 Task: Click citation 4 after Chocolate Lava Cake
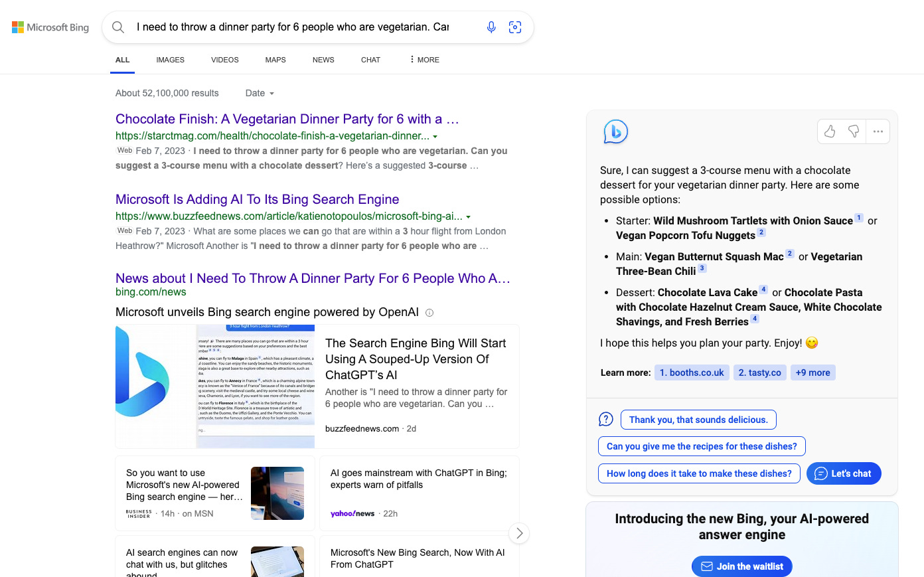point(763,289)
